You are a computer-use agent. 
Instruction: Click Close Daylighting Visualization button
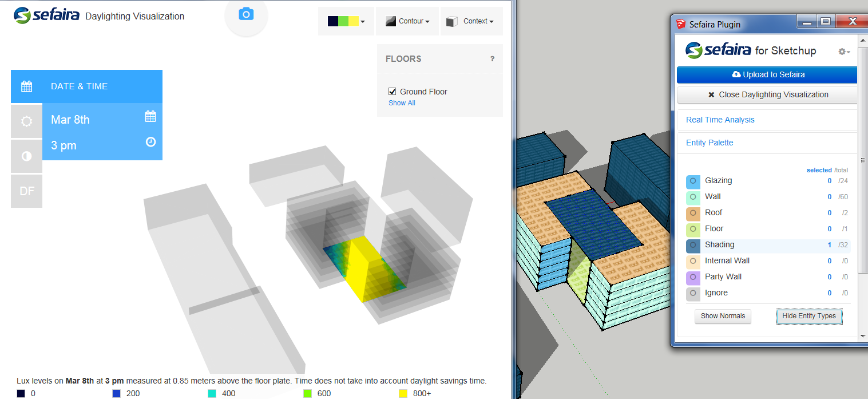pyautogui.click(x=767, y=94)
